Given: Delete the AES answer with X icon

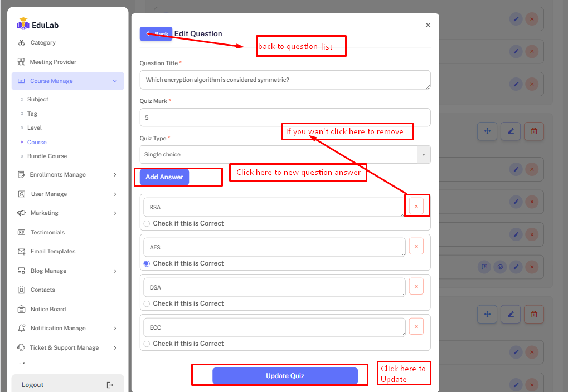Looking at the screenshot, I should (416, 246).
